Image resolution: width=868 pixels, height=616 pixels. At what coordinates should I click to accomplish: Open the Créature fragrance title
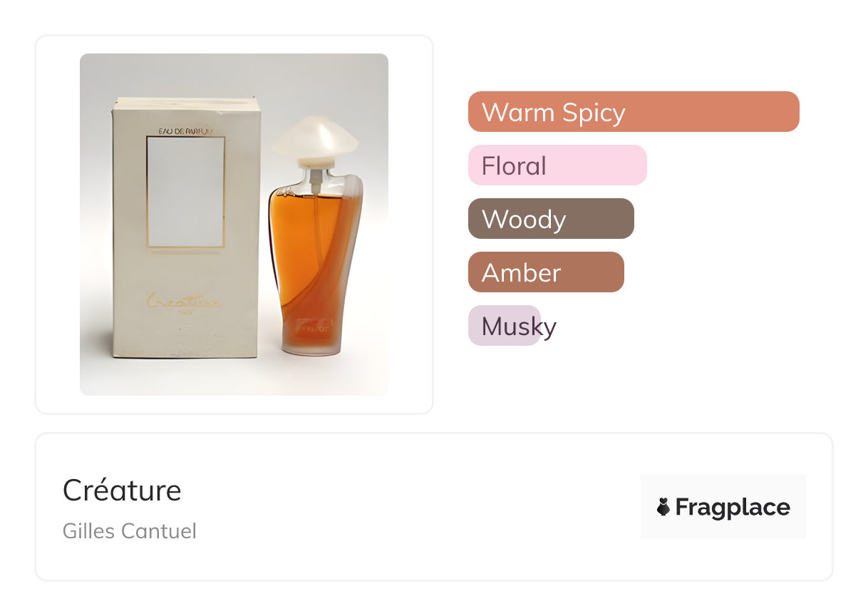click(122, 490)
